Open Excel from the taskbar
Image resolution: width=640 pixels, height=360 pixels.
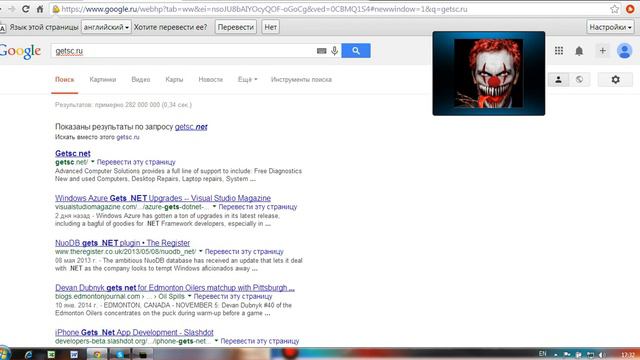(51, 354)
